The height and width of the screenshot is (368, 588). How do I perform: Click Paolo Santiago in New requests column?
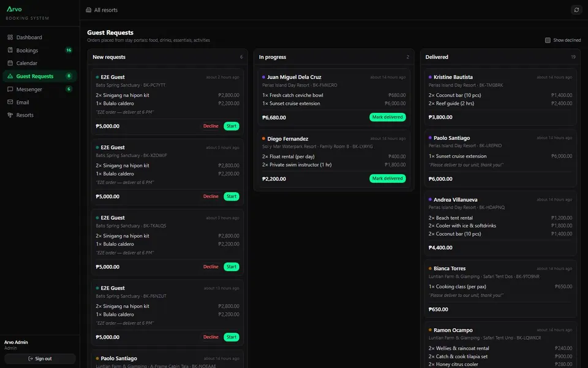119,358
